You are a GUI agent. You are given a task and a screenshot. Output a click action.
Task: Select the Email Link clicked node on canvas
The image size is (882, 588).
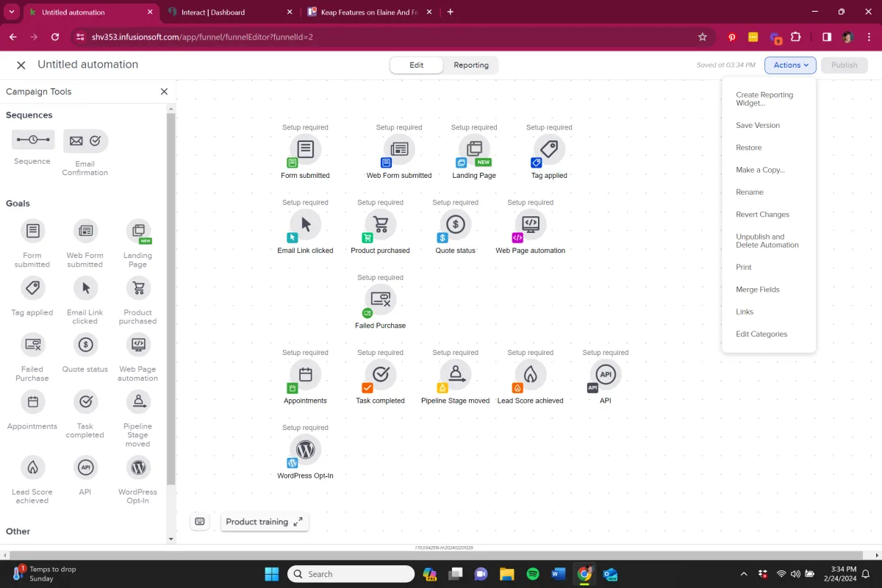tap(305, 225)
